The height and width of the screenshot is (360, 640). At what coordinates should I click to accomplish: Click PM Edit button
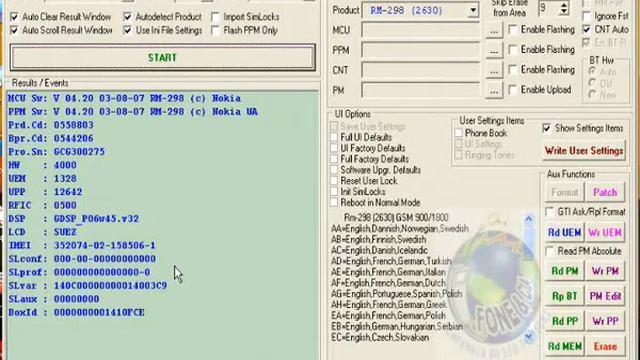tap(605, 296)
